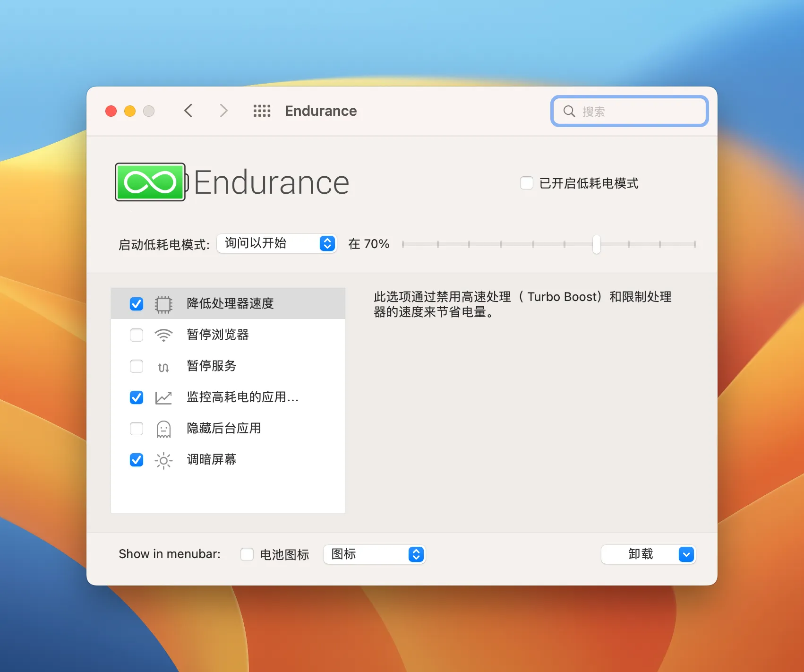Select the 暂停服务 row label
804x672 pixels.
211,366
